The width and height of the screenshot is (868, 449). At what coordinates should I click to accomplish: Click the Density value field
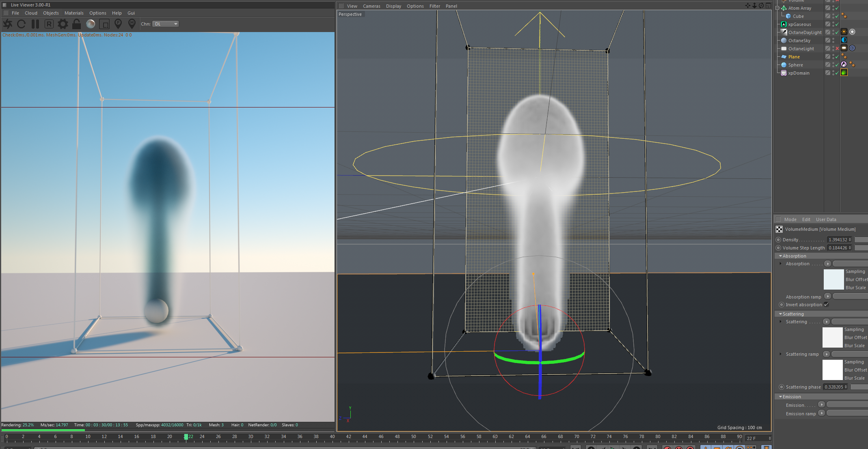coord(838,240)
